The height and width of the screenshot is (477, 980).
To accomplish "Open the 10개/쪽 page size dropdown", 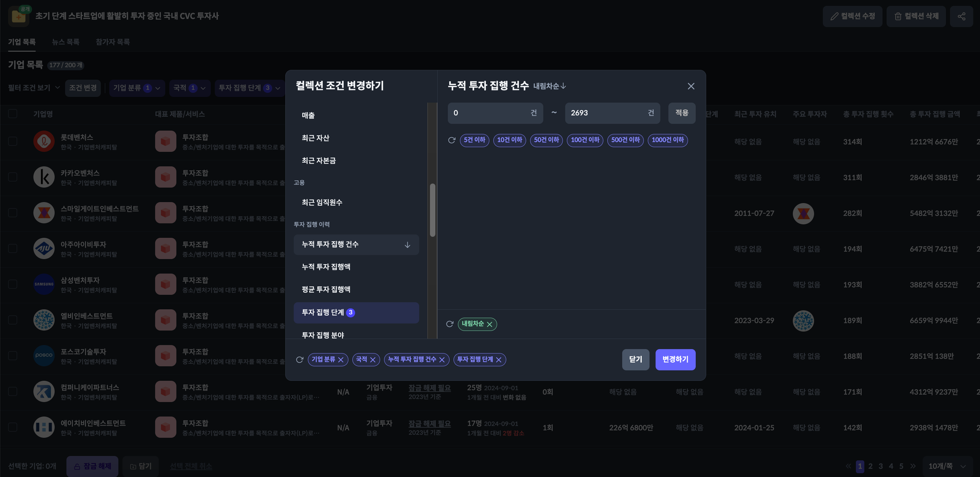I will [947, 466].
